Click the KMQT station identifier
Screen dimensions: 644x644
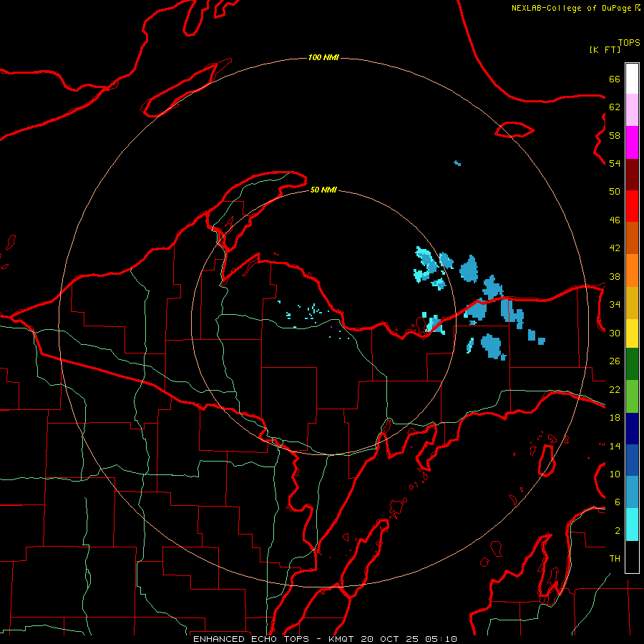(x=342, y=639)
